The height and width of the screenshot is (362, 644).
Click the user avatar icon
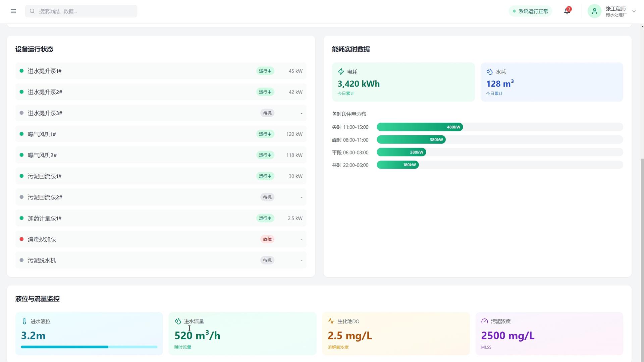594,11
